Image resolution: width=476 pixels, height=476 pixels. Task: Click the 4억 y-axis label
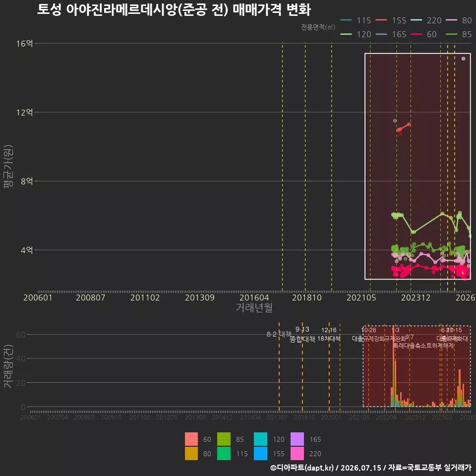pyautogui.click(x=27, y=250)
